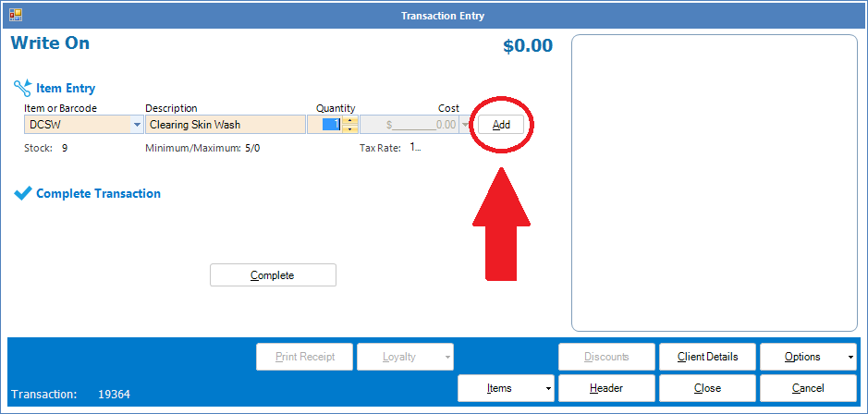Image resolution: width=868 pixels, height=414 pixels.
Task: Click the Complete button
Action: point(273,275)
